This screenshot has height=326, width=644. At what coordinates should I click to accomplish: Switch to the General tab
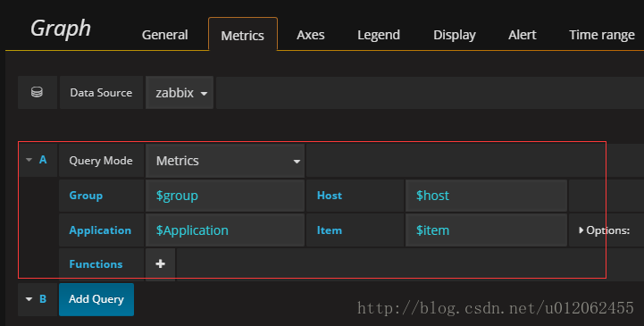164,35
